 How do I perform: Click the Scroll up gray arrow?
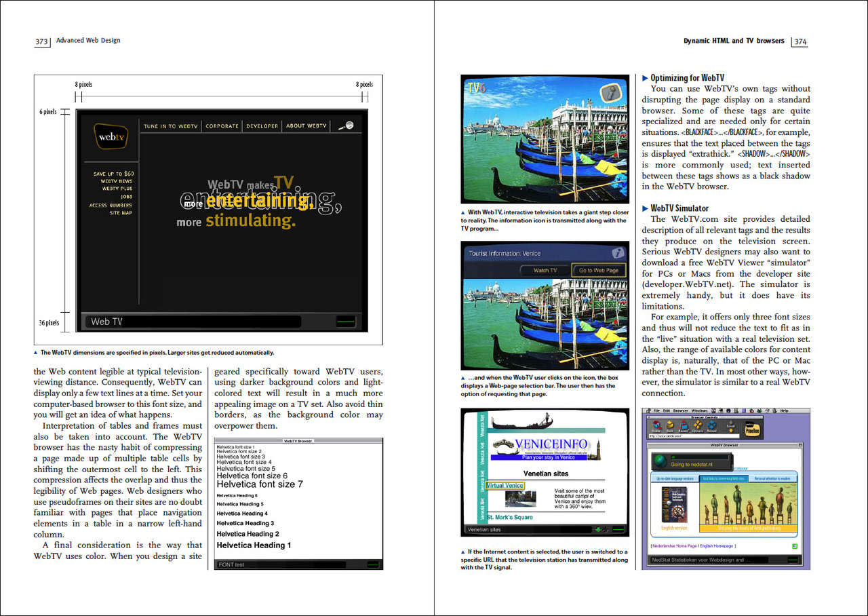pos(731,422)
